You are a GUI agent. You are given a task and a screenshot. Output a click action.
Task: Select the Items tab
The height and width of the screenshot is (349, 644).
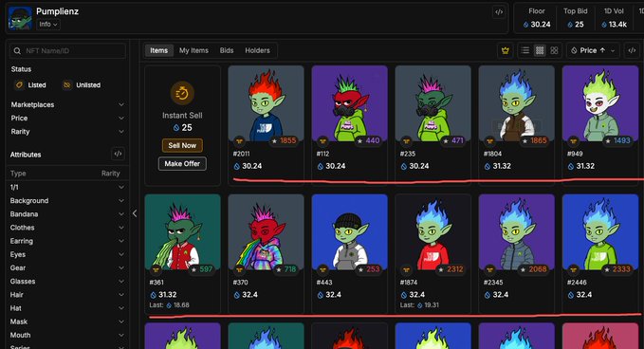click(159, 50)
